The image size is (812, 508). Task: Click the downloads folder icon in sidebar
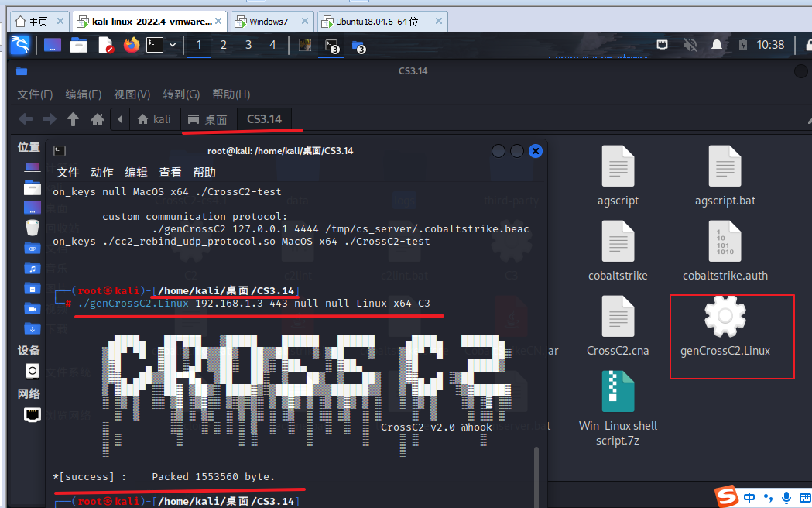coord(32,329)
